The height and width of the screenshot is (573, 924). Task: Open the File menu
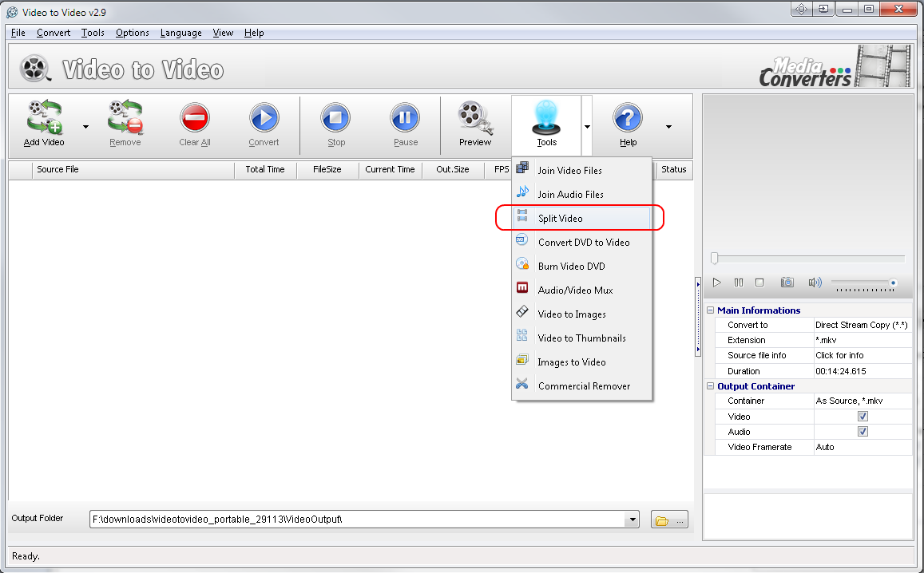18,33
